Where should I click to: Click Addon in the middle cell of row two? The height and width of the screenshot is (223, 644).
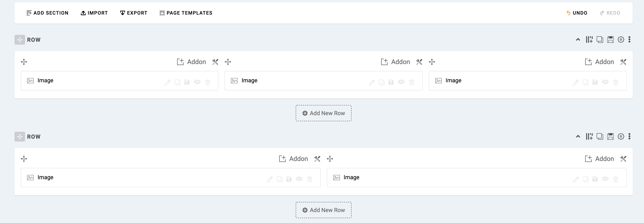(x=293, y=159)
